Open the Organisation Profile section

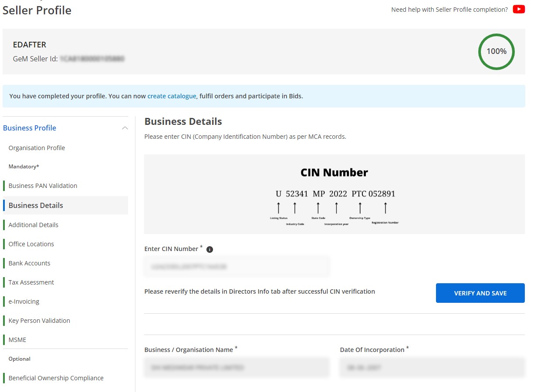37,148
